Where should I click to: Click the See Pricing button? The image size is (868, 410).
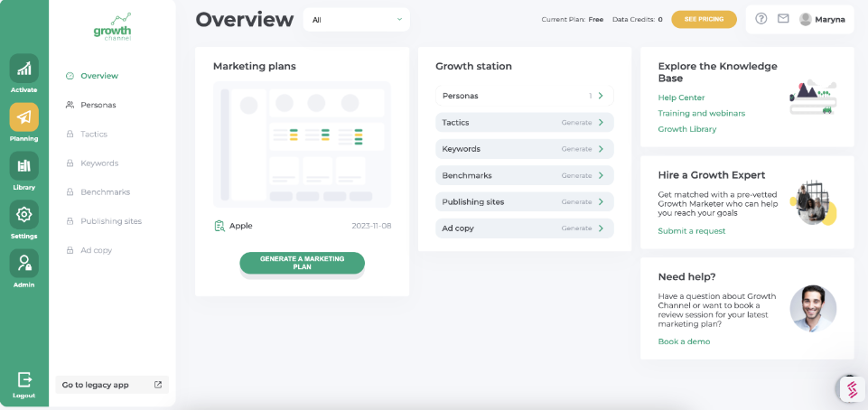[705, 19]
